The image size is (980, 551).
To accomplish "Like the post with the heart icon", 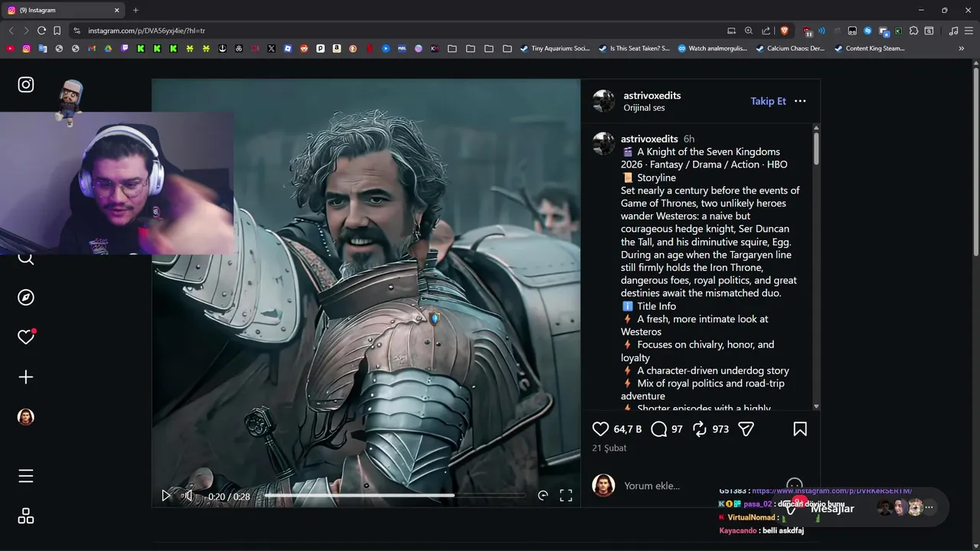I will (601, 429).
